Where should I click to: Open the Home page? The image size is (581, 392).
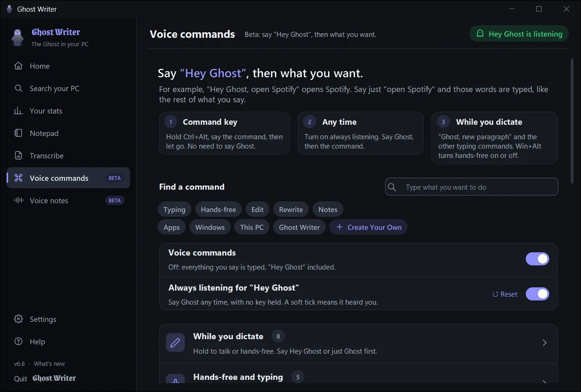coord(68,66)
